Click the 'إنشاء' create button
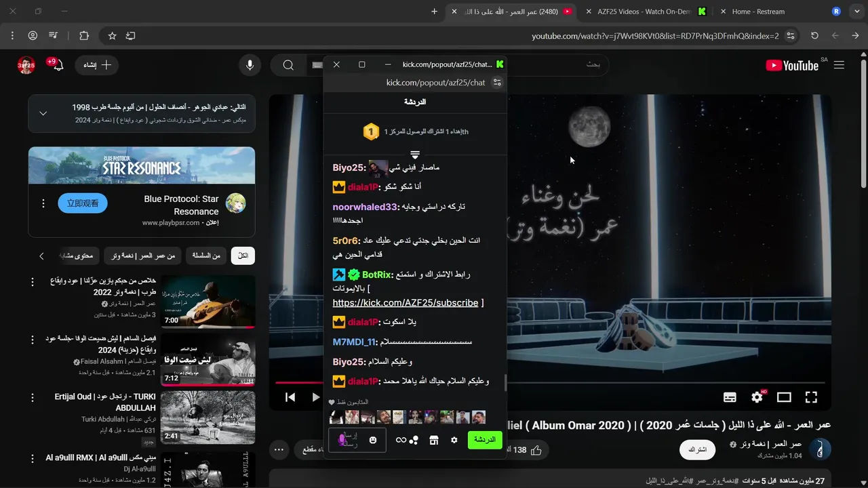This screenshot has width=868, height=488. (98, 65)
